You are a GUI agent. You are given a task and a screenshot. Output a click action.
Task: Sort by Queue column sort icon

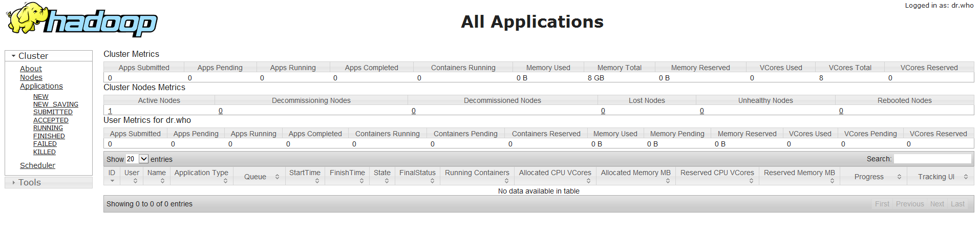tap(277, 177)
